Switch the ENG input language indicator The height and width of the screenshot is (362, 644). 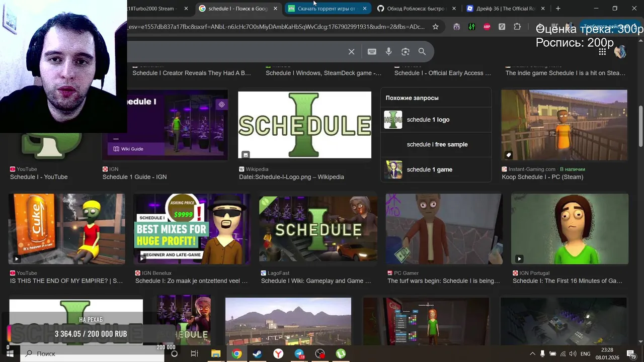pyautogui.click(x=586, y=354)
